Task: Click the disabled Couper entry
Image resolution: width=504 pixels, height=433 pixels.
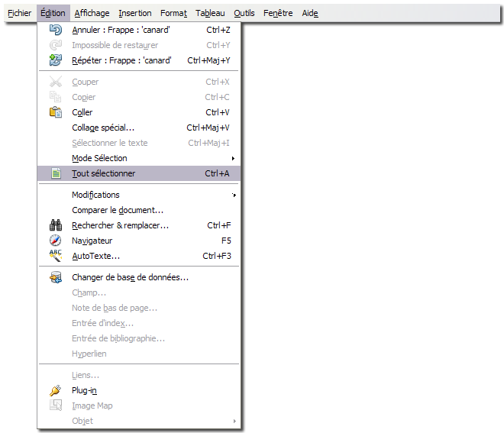Action: click(x=139, y=82)
